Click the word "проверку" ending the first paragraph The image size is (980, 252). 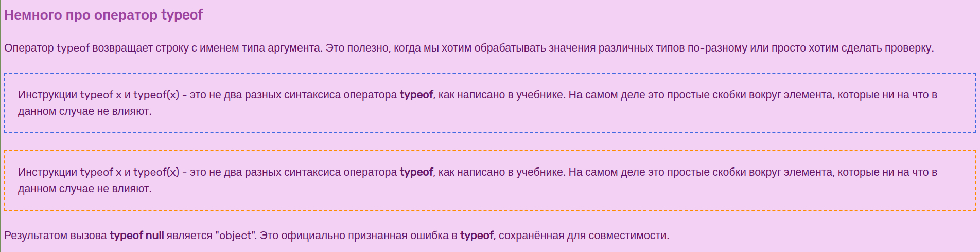(908, 48)
